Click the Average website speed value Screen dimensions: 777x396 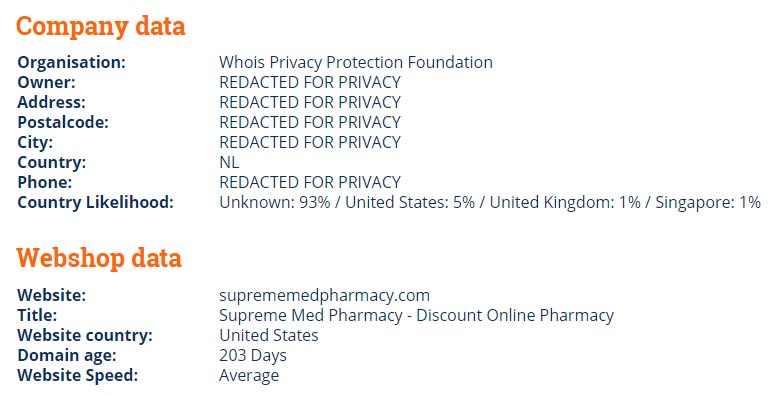249,376
